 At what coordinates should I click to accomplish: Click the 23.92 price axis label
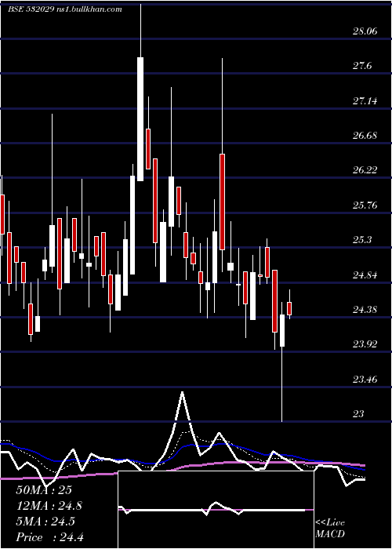point(365,344)
